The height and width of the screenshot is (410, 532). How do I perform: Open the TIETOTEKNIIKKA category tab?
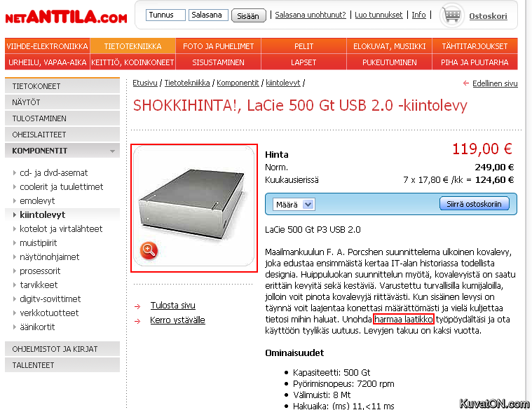click(x=132, y=46)
